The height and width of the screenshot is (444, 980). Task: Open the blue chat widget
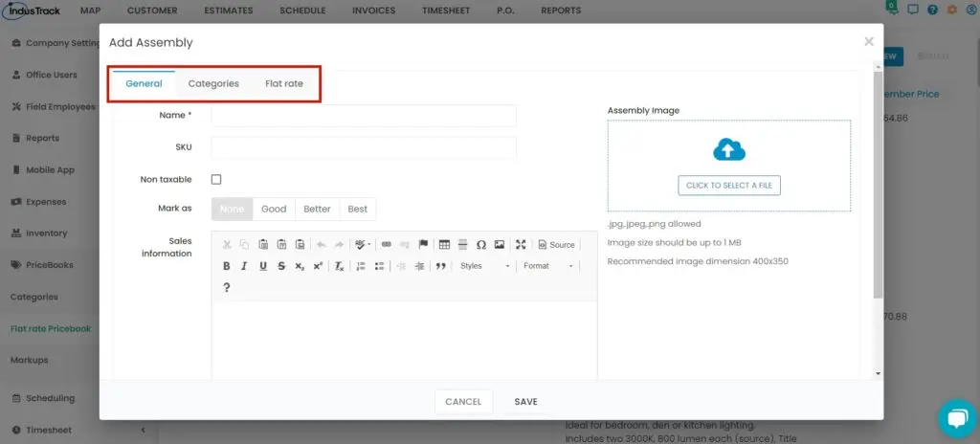click(x=957, y=418)
